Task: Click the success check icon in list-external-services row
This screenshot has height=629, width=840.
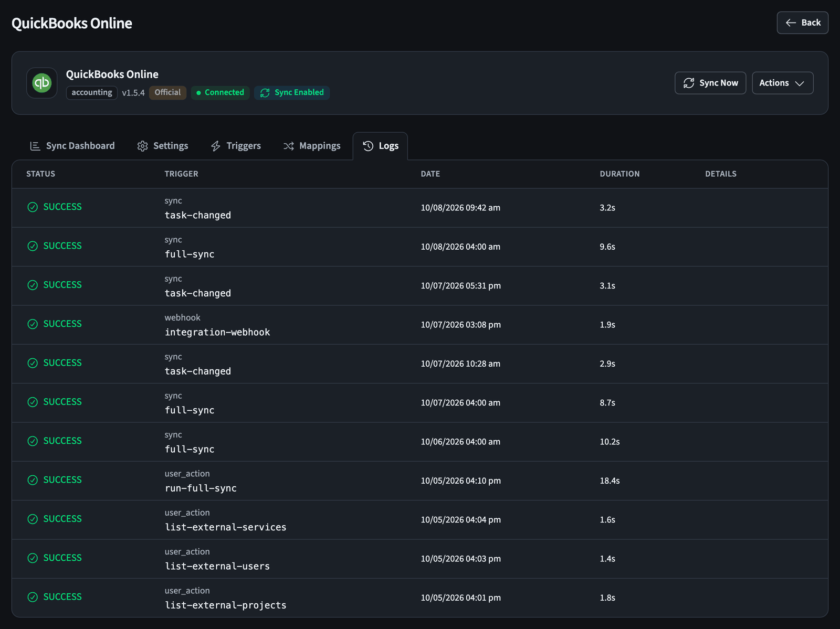Action: (33, 519)
